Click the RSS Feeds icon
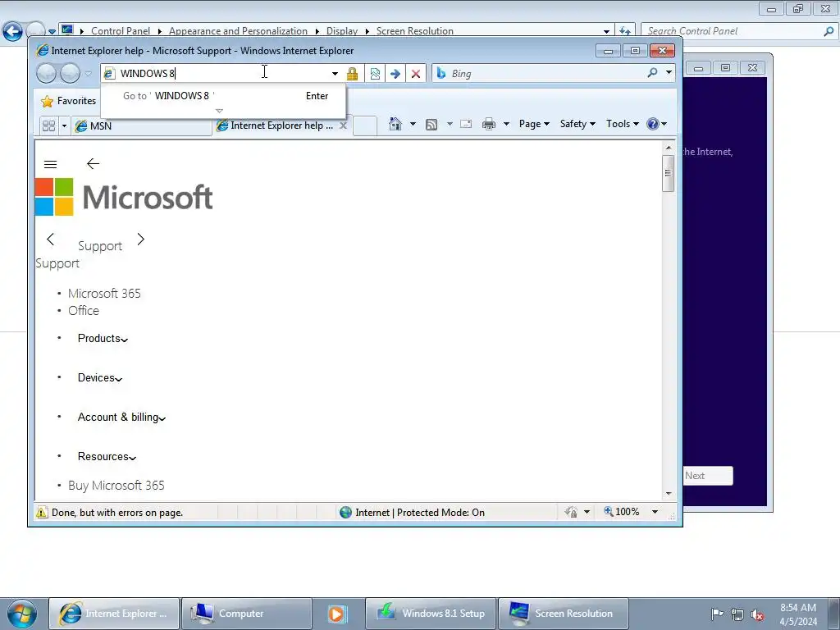840x630 pixels. (431, 125)
